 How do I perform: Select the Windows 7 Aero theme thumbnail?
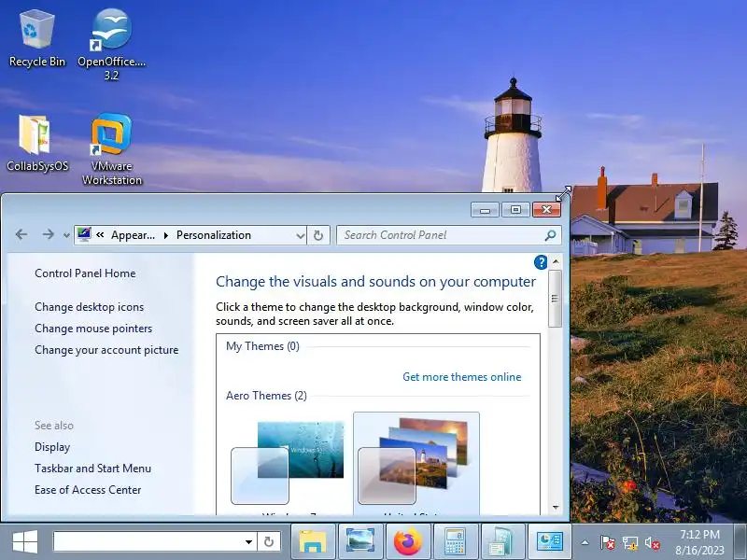click(288, 463)
